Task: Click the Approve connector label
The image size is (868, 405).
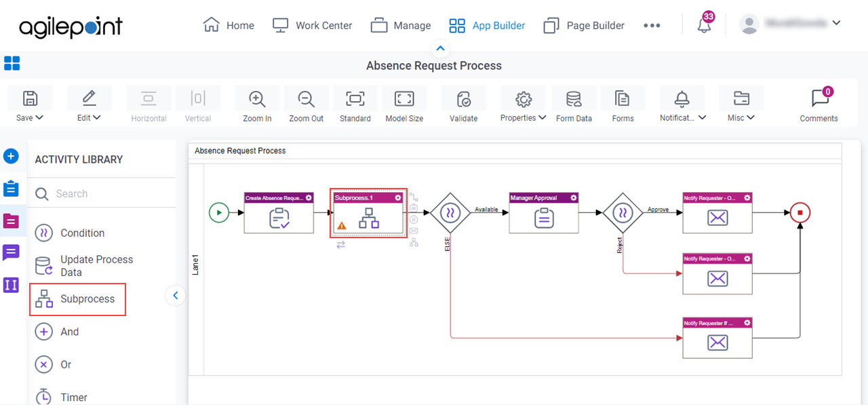Action: tap(658, 210)
